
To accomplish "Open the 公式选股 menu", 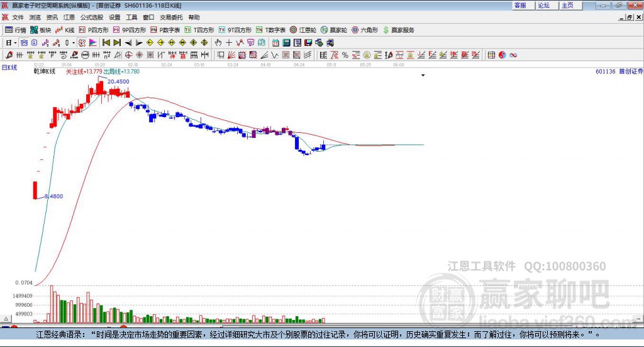I will pos(92,17).
